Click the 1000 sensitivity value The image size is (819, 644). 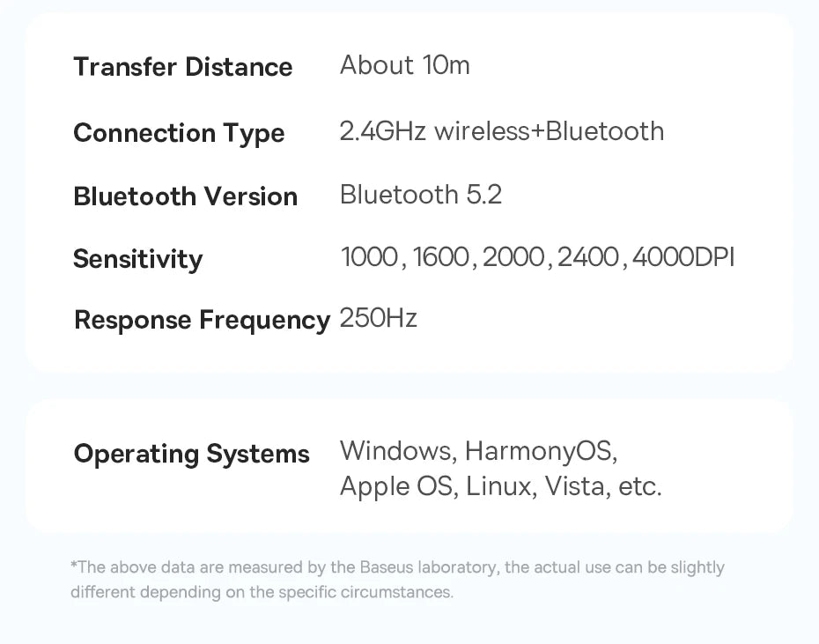coord(369,257)
